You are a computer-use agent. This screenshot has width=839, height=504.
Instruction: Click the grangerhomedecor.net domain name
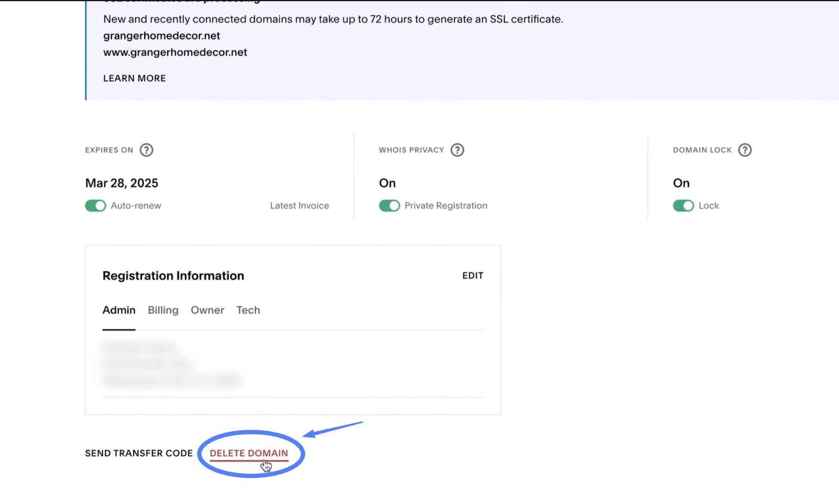tap(162, 35)
